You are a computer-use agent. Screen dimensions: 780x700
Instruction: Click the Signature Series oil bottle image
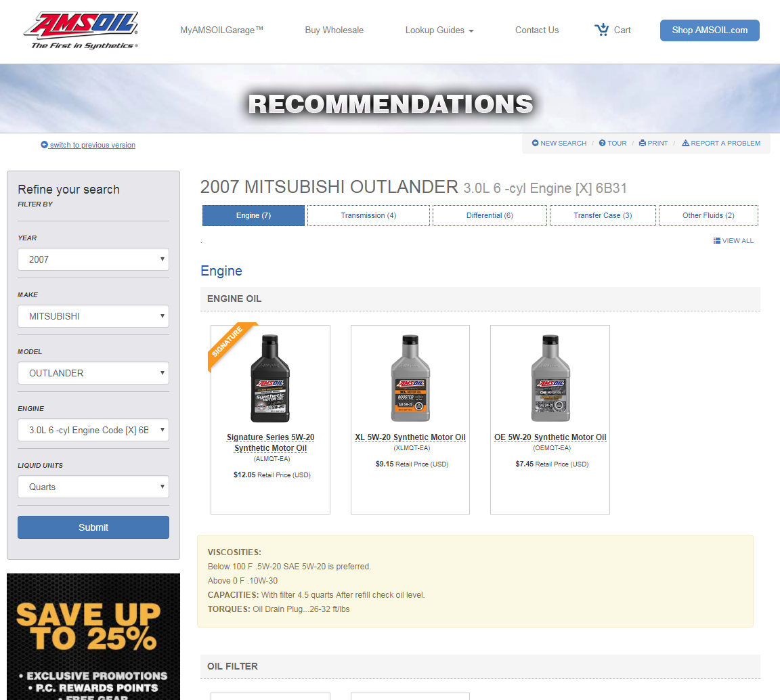tap(270, 378)
